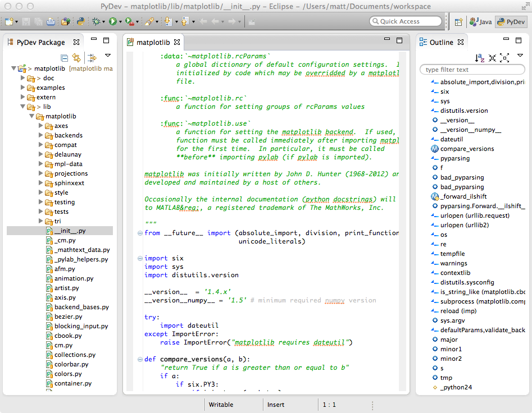Collapse the import six fold marker
The height and width of the screenshot is (413, 532).
click(x=140, y=259)
